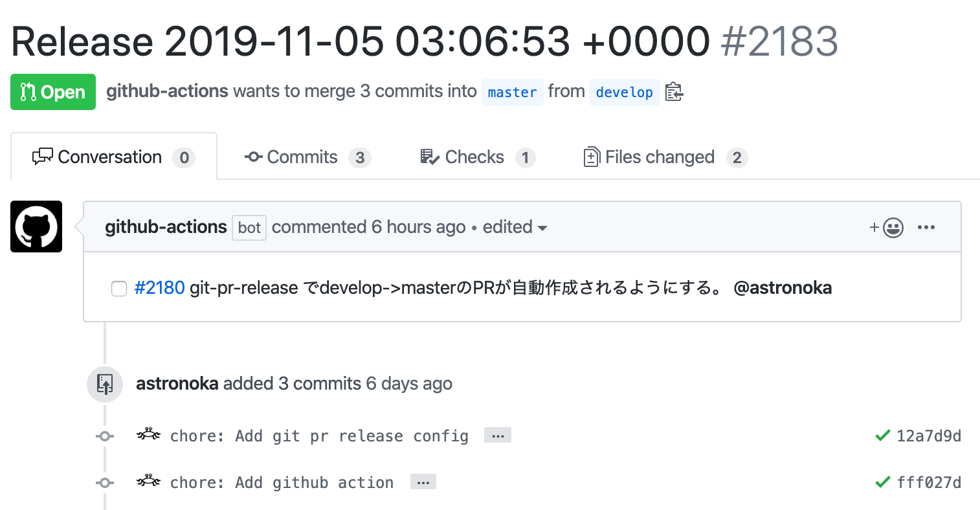The height and width of the screenshot is (510, 980).
Task: Click the green check next to fff027d
Action: click(x=882, y=482)
